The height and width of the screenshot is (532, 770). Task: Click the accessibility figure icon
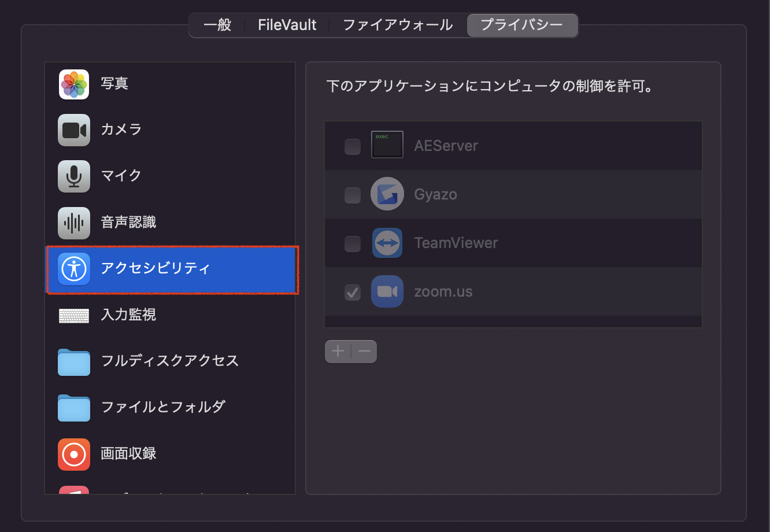(74, 269)
